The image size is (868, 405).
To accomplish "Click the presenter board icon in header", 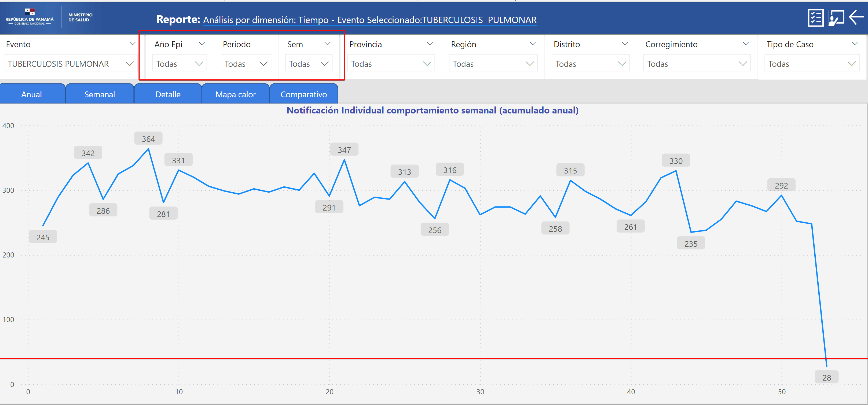I will [x=836, y=18].
